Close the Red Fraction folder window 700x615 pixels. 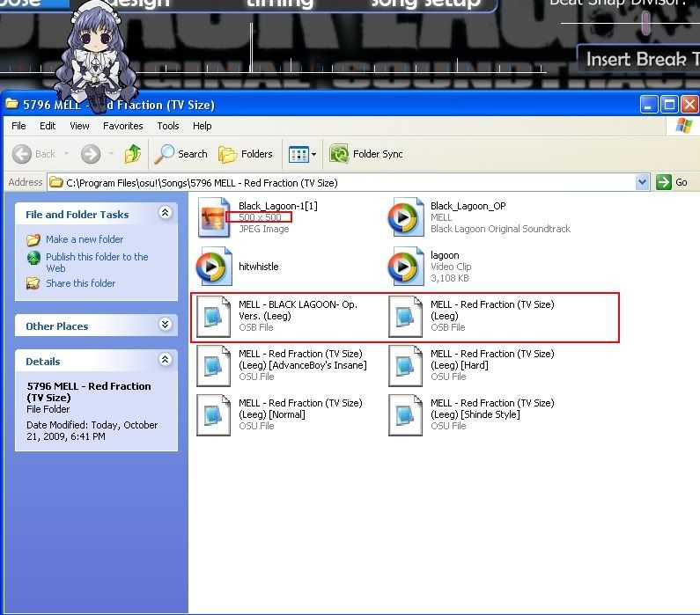(689, 105)
